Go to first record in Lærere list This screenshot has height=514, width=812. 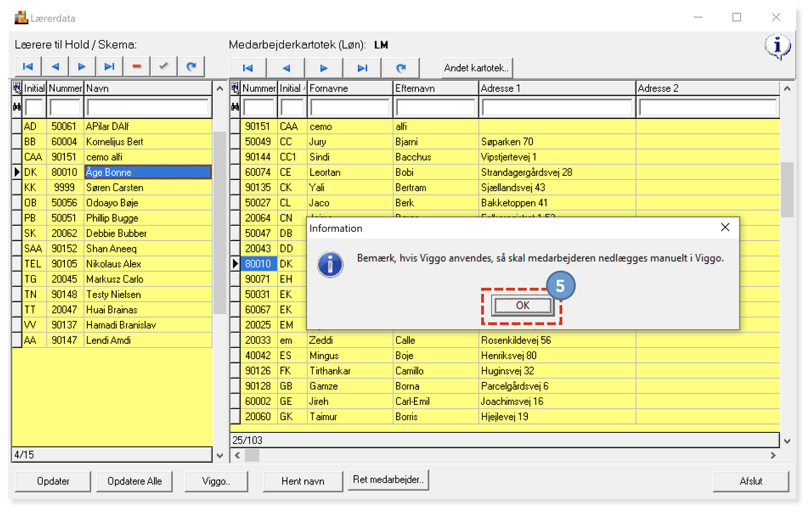28,67
